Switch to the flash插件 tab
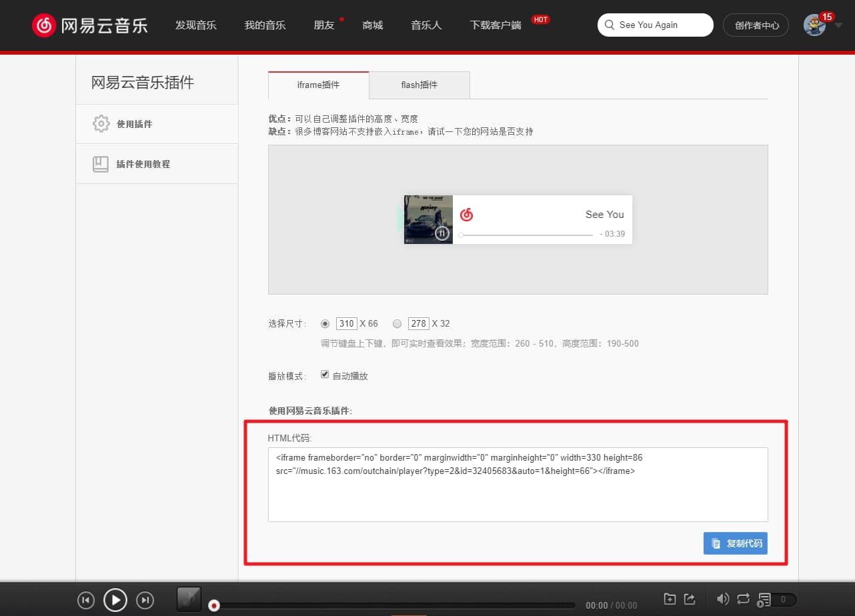Viewport: 855px width, 616px height. pos(419,85)
